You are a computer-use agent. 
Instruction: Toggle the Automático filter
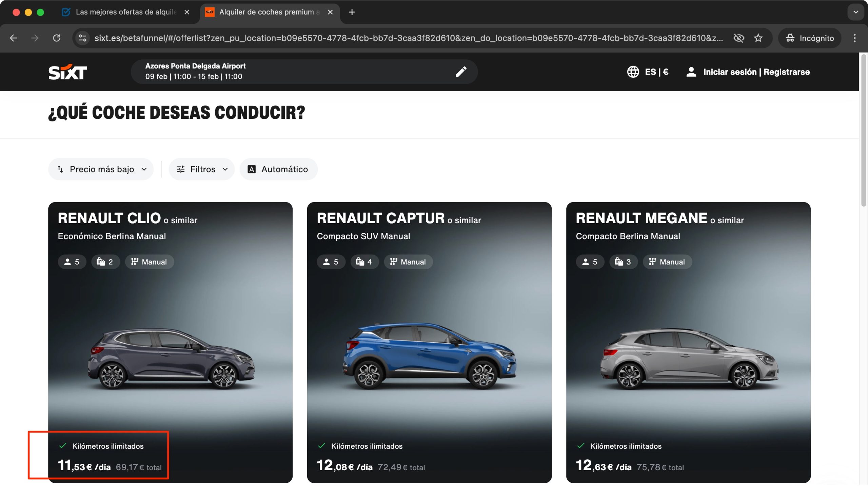(278, 169)
